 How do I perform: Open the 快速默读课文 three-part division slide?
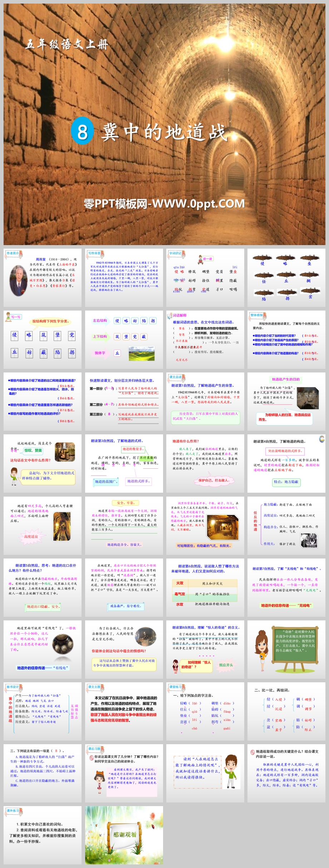(x=124, y=401)
